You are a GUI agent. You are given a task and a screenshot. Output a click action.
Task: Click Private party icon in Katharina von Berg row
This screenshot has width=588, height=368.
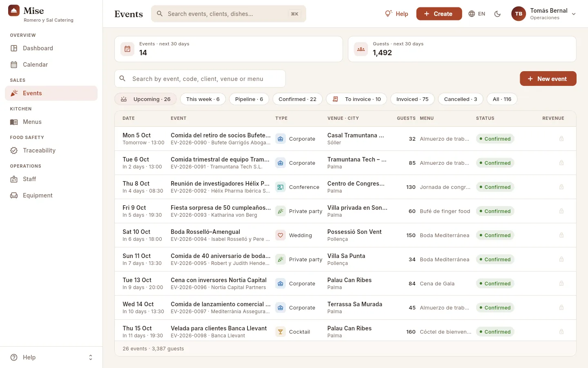[281, 211]
